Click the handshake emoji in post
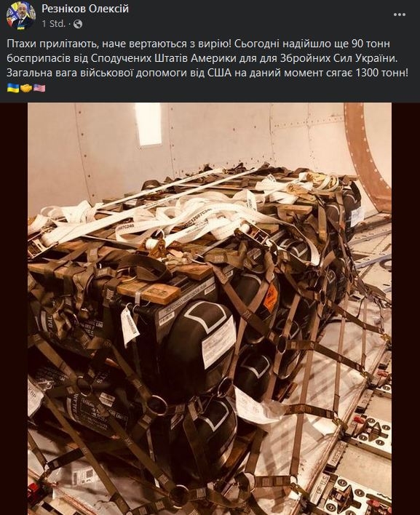The height and width of the screenshot is (515, 420). (26, 88)
